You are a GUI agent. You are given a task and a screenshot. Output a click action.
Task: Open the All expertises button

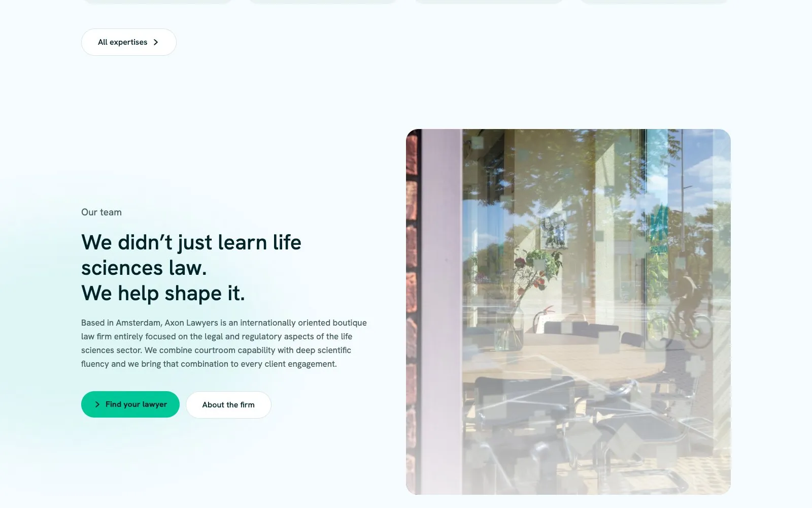[x=129, y=42]
